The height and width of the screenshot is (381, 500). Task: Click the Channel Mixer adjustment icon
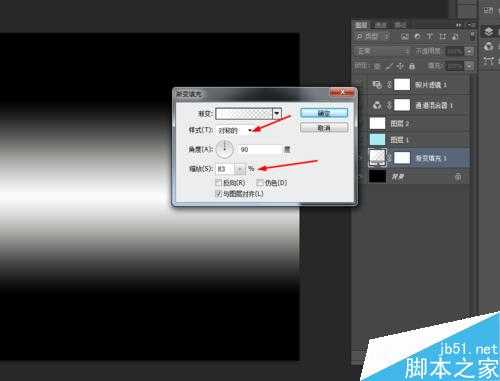click(x=377, y=105)
